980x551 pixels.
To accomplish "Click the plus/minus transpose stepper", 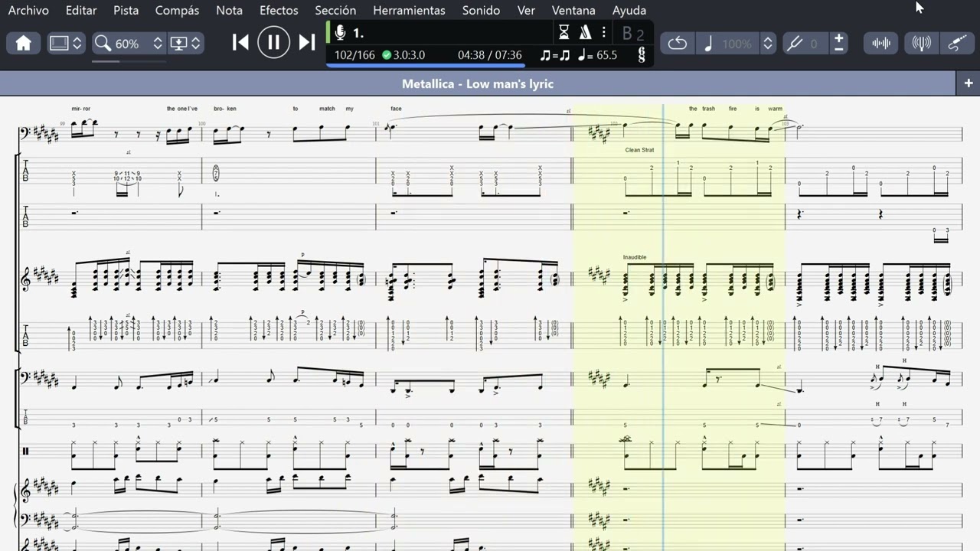I will click(839, 44).
